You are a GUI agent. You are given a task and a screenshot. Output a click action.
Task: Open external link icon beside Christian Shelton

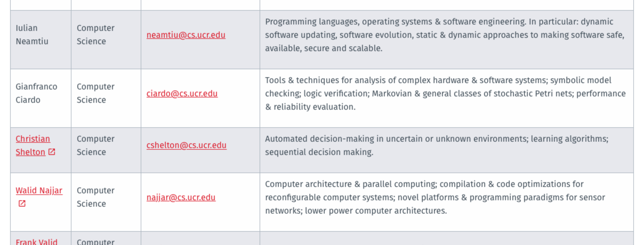[51, 152]
